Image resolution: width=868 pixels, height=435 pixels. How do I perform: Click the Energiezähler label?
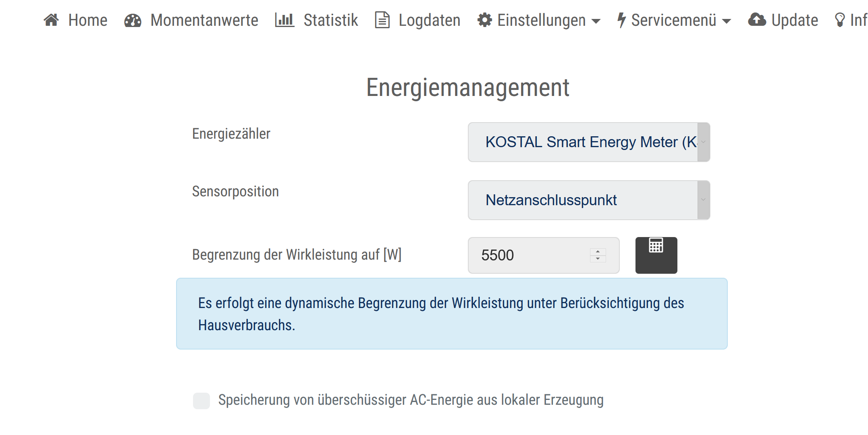point(231,134)
